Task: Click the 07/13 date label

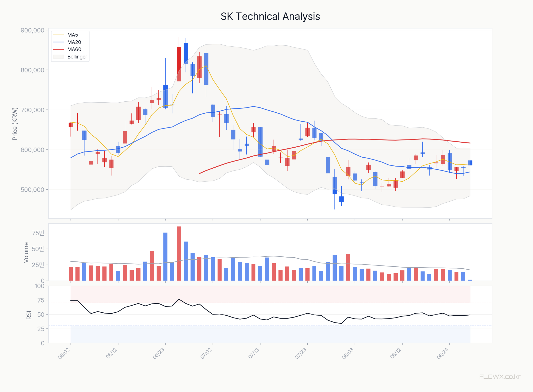Action: tap(254, 353)
